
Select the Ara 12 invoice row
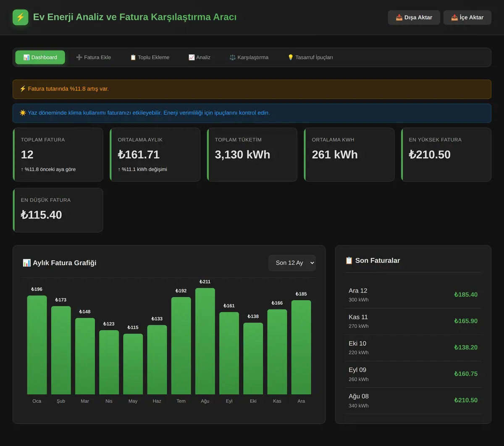[x=413, y=295]
